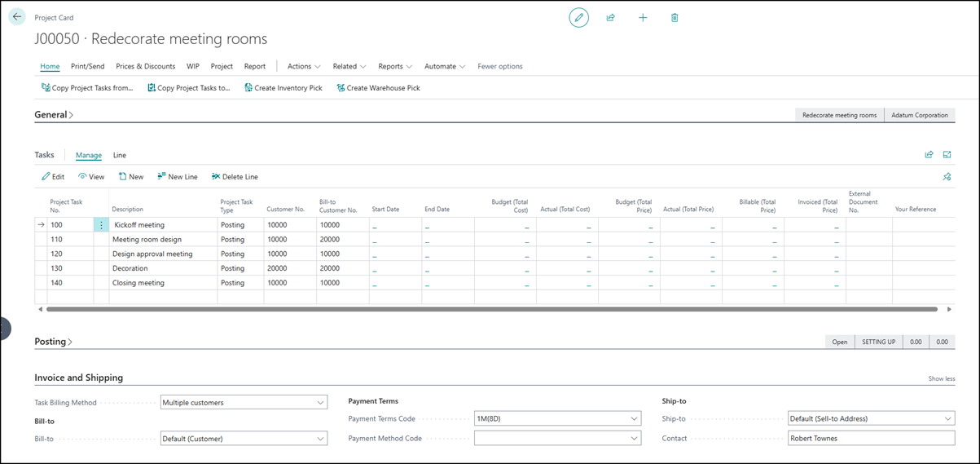Click Copy Project Tasks from action
Image resolution: width=980 pixels, height=464 pixels.
[x=87, y=88]
